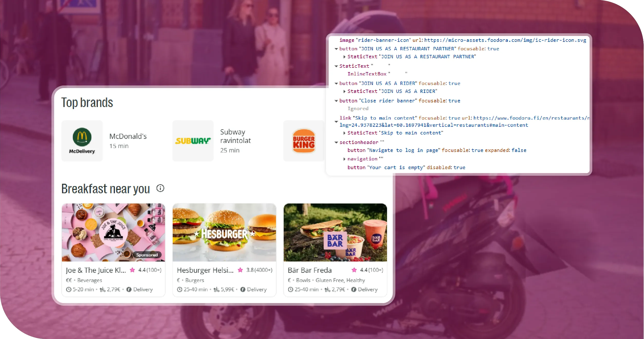
Task: Click the Joe & The Juice card thumbnail image
Action: 113,233
